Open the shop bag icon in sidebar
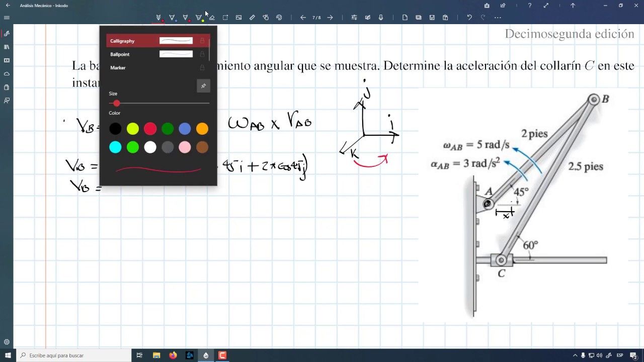This screenshot has height=362, width=644. 7,87
